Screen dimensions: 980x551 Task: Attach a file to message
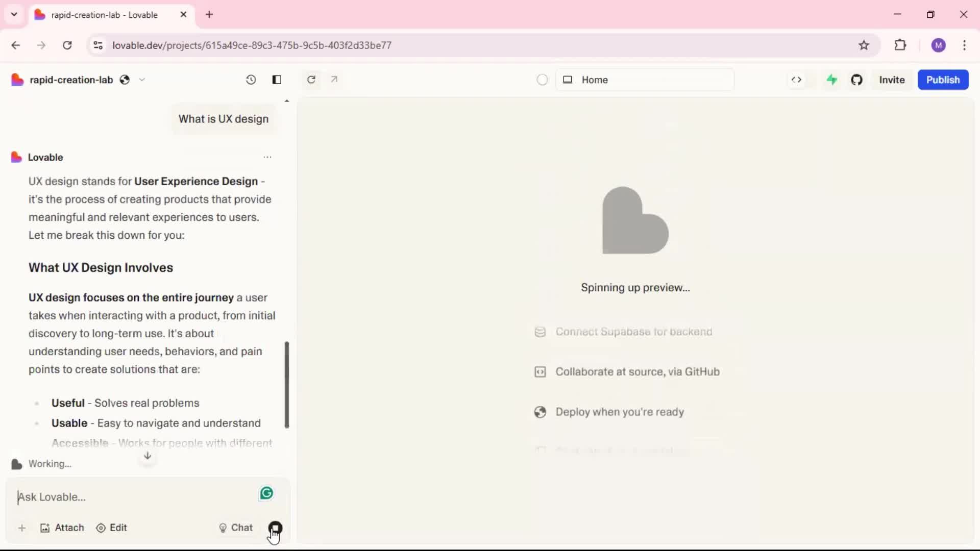tap(62, 528)
